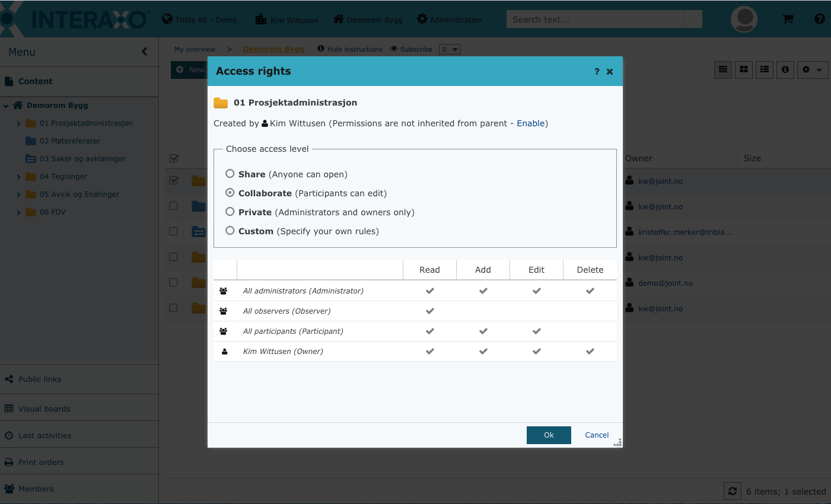Close the Access rights dialog
The image size is (831, 504).
pyautogui.click(x=610, y=72)
